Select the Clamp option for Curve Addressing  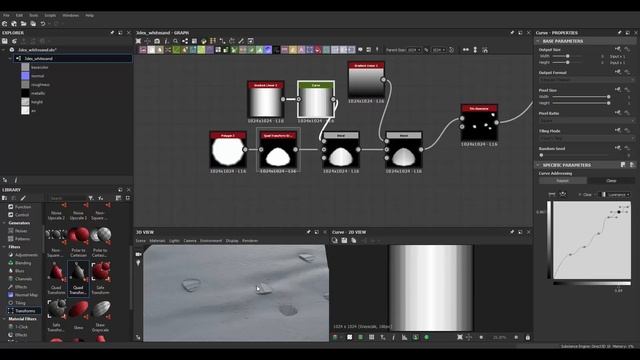611,180
